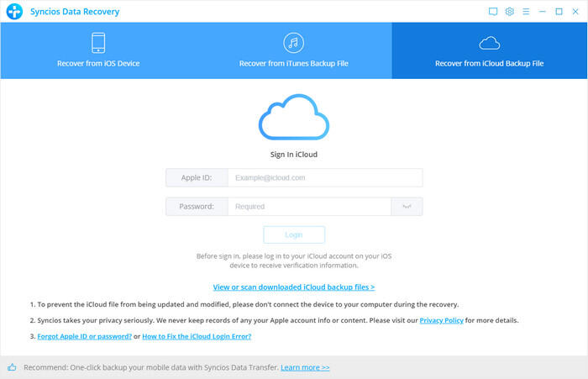The image size is (588, 379).
Task: Focus the Password input field
Action: [x=309, y=206]
